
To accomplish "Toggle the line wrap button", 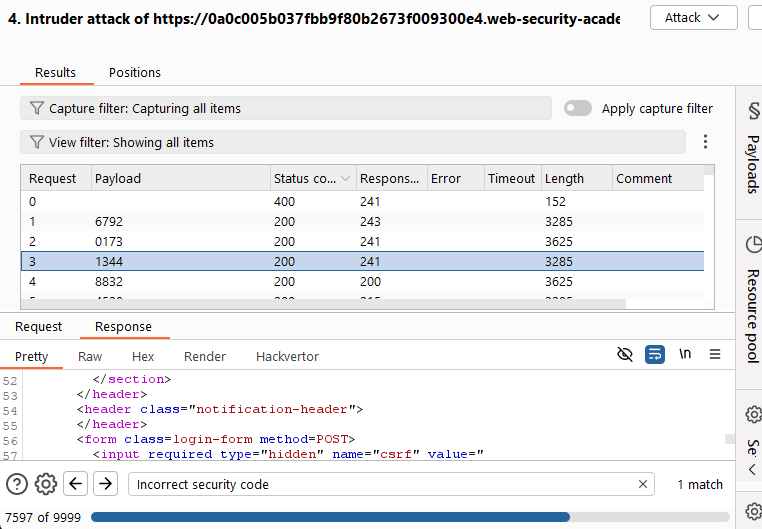I will click(x=655, y=354).
